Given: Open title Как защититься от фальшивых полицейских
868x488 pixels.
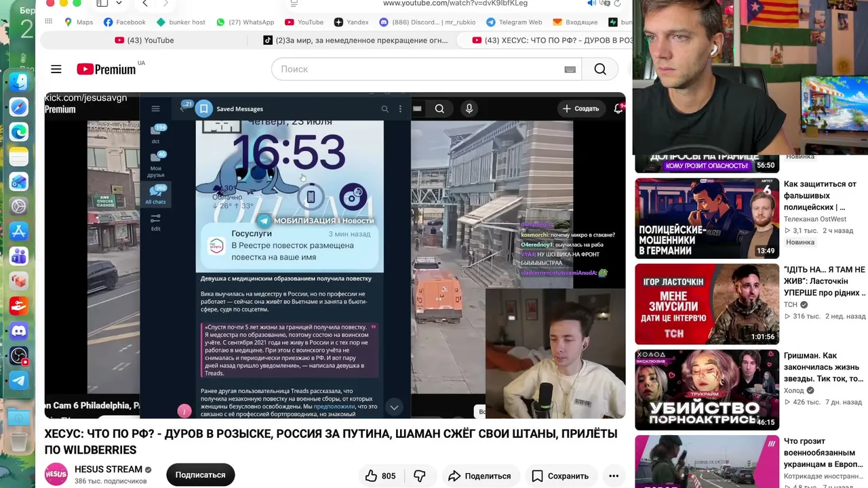Looking at the screenshot, I should click(821, 195).
